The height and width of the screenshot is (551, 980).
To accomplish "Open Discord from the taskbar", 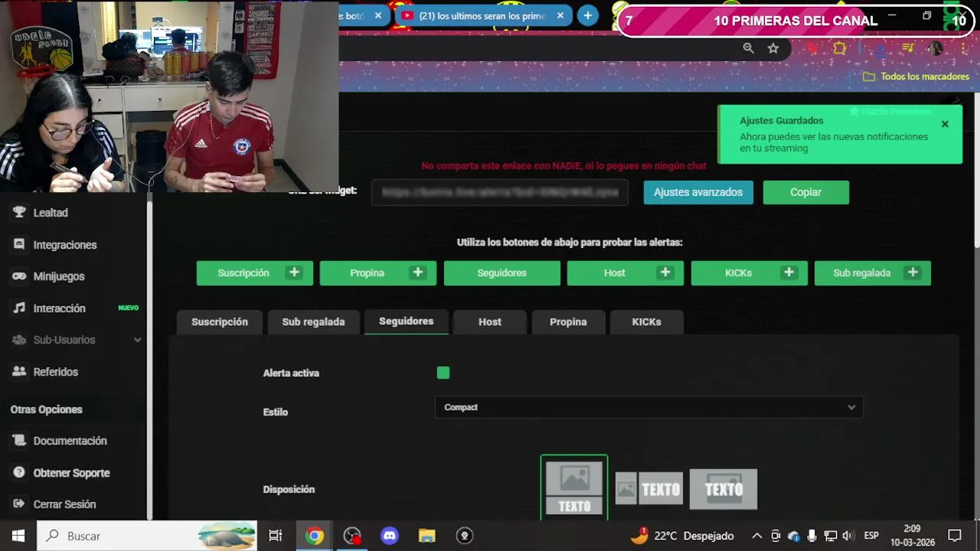I will click(x=390, y=536).
